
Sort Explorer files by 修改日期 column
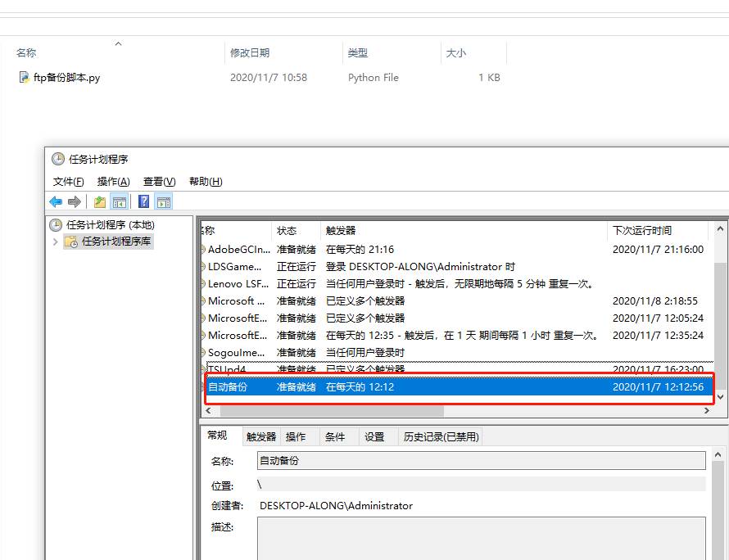[283, 52]
